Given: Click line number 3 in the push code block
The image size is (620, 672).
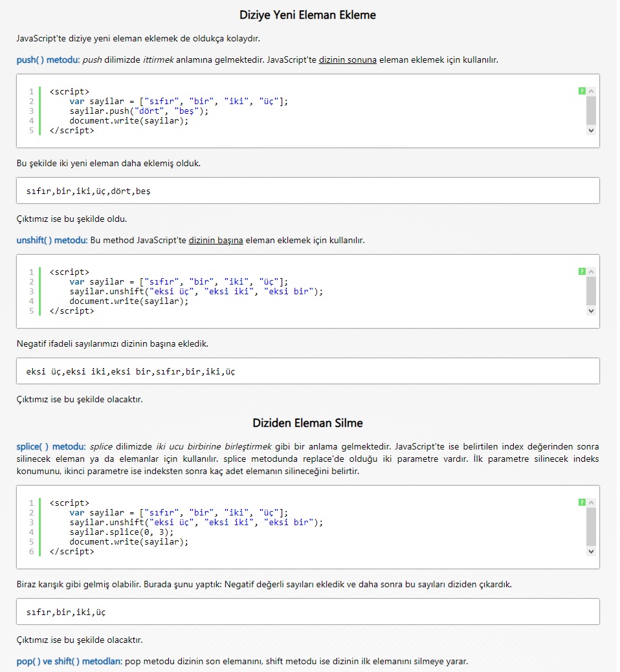Looking at the screenshot, I should coord(31,111).
